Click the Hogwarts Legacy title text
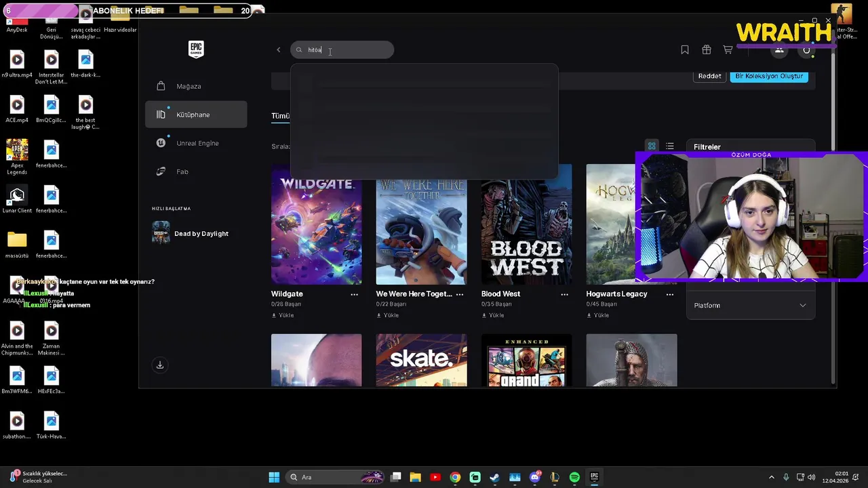 click(x=616, y=294)
